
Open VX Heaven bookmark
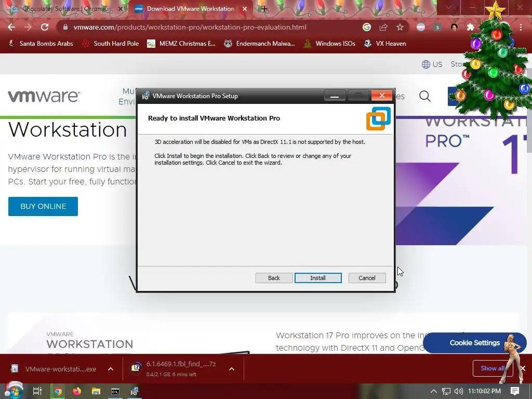[x=385, y=44]
